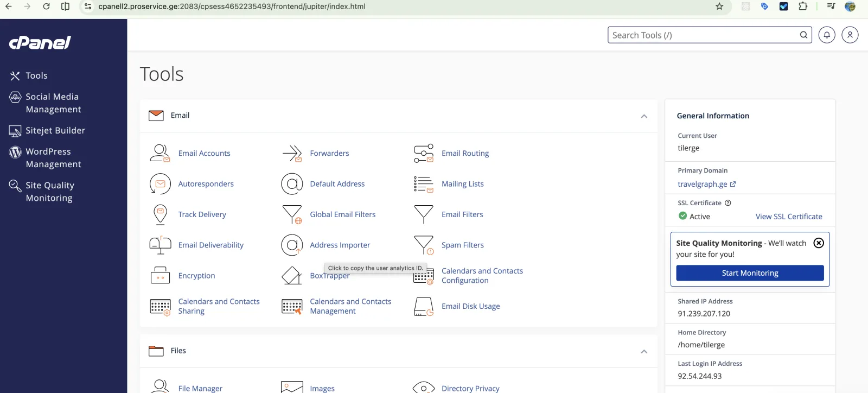Open the Address Importer icon
The width and height of the screenshot is (868, 393).
[x=292, y=245]
